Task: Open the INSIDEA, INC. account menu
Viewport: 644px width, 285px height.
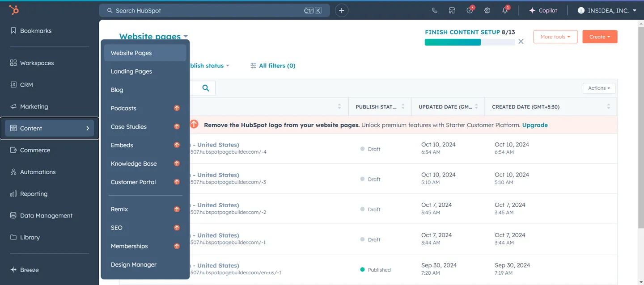Action: [607, 10]
